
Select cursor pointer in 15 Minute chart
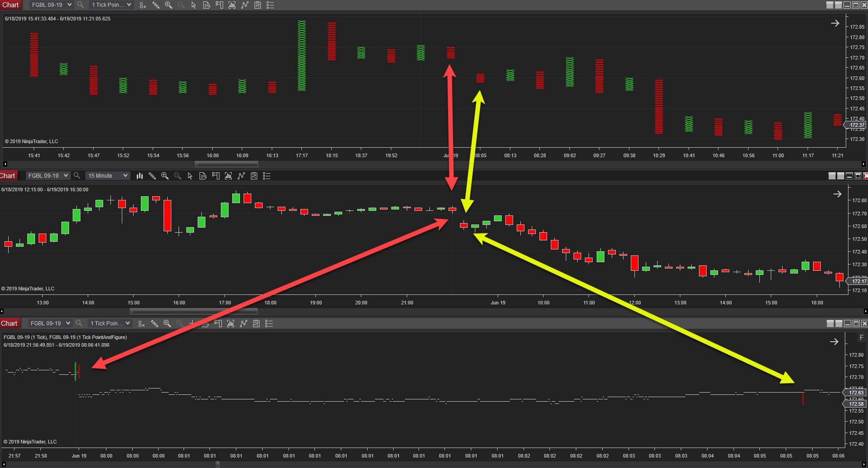(x=190, y=176)
